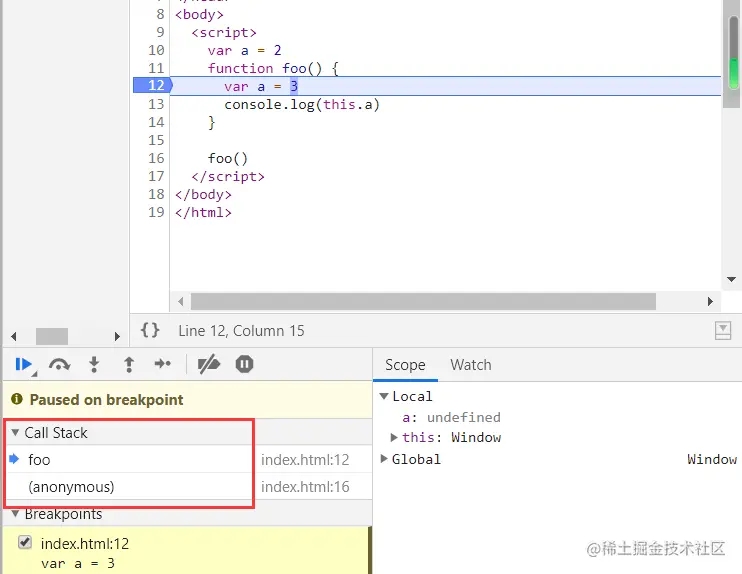Toggle pause on exceptions button
The height and width of the screenshot is (574, 742).
click(245, 364)
